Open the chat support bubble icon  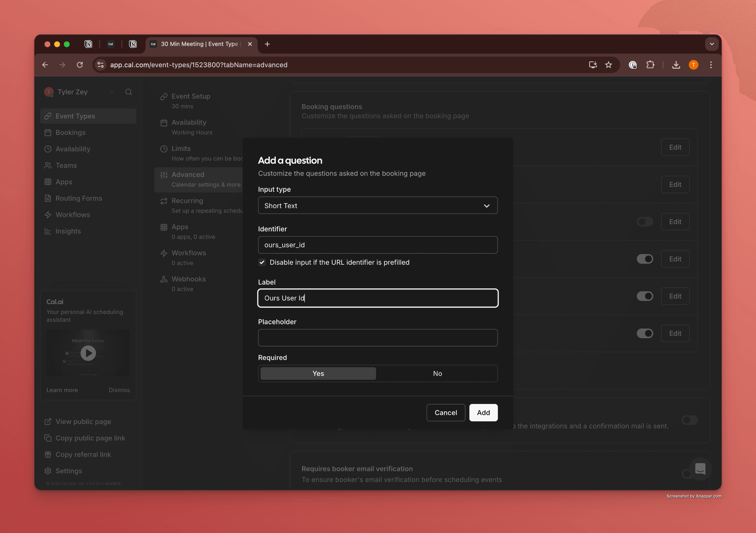pos(700,469)
